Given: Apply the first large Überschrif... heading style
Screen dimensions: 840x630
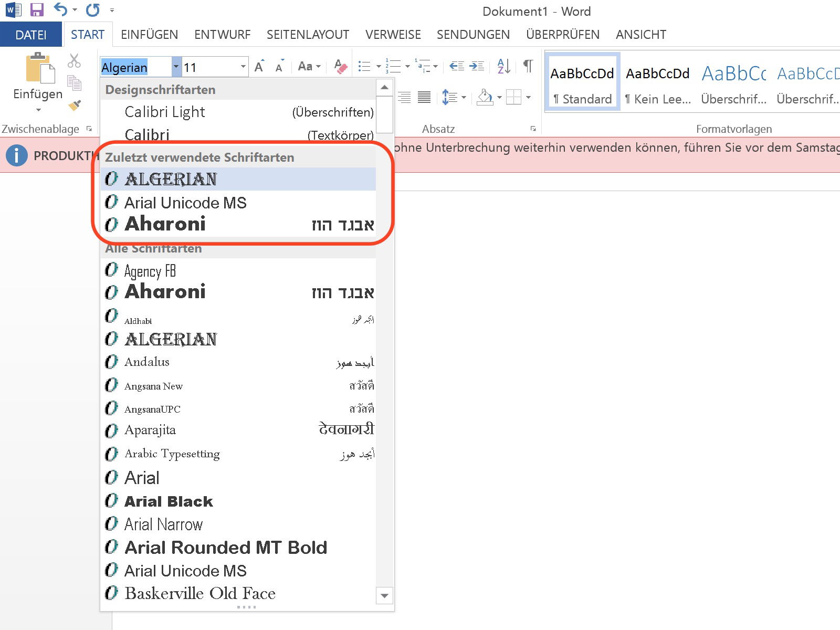Looking at the screenshot, I should click(x=733, y=82).
